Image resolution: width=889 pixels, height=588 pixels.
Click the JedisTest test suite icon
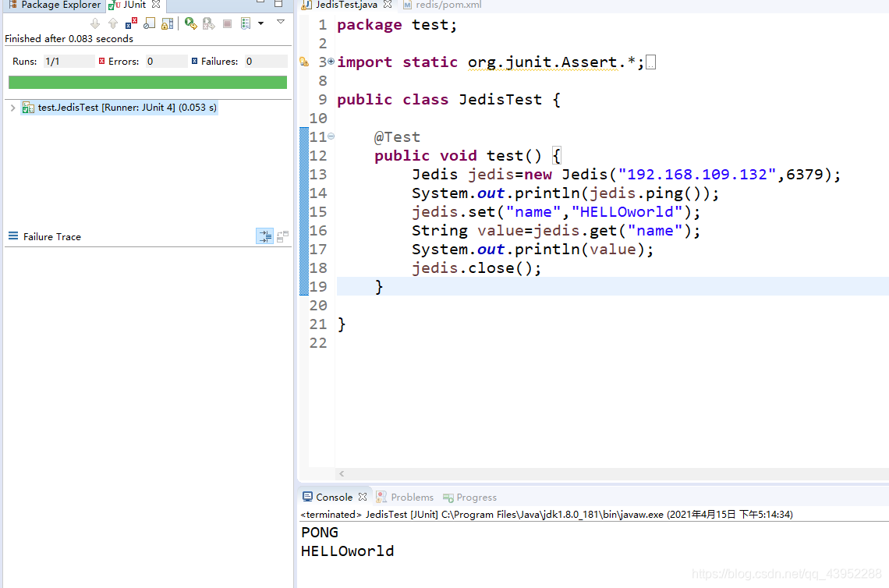28,108
